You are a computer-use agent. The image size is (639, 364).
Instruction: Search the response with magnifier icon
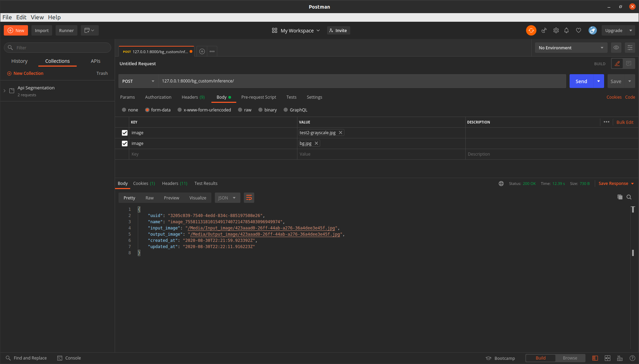629,197
